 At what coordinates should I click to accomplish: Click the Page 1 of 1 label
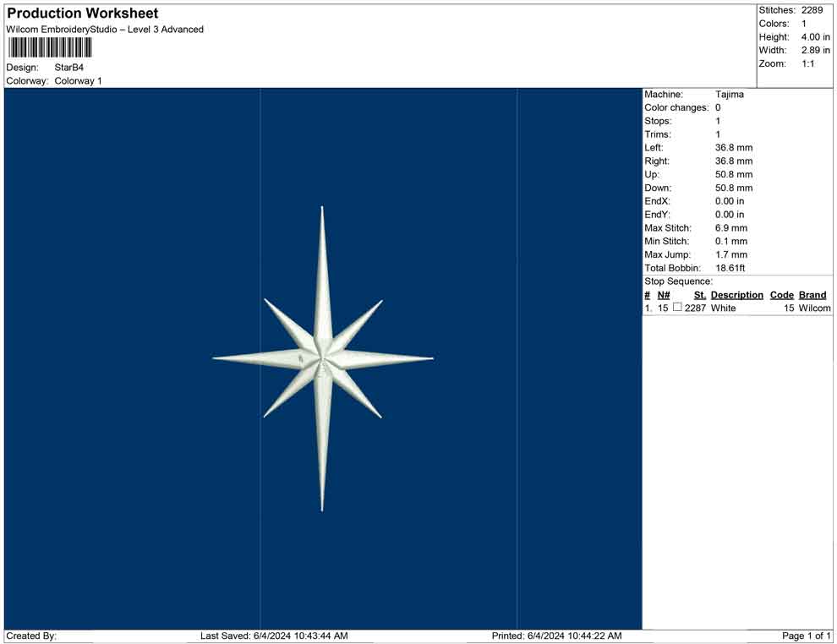click(803, 635)
